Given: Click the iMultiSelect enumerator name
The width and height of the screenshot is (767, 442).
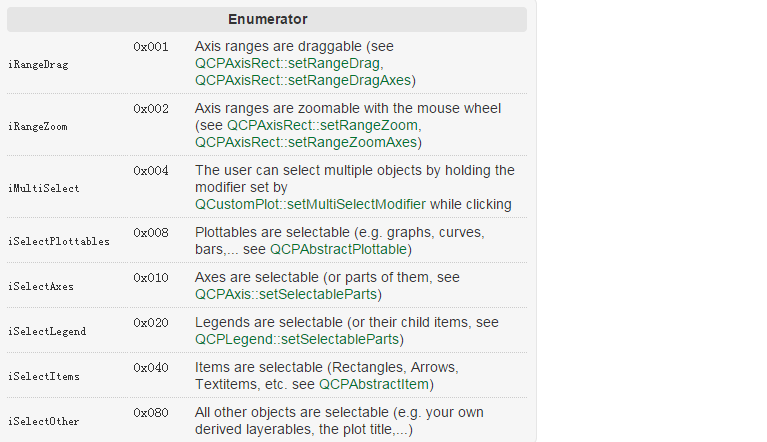Looking at the screenshot, I should coord(44,189).
